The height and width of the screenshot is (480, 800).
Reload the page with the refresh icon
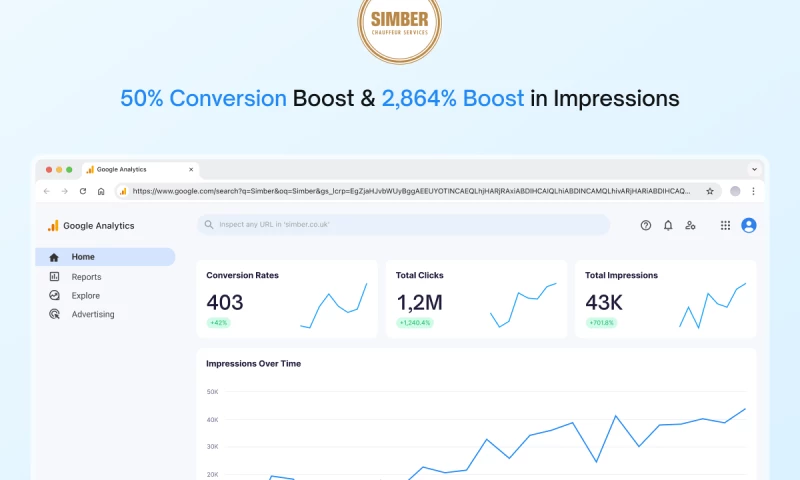coord(83,191)
